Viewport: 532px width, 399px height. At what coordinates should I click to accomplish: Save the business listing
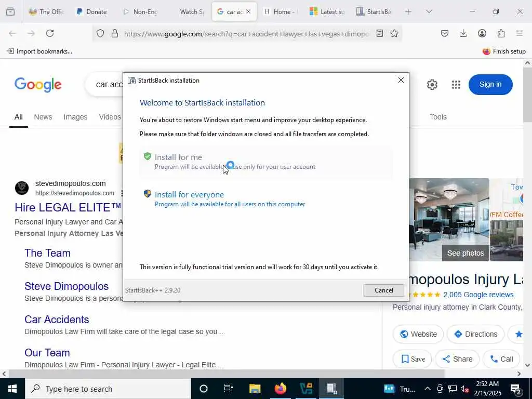point(412,359)
